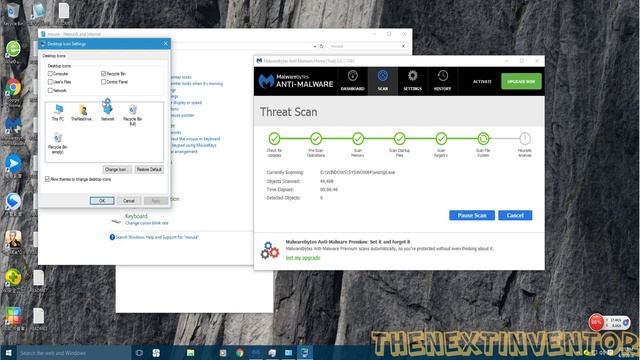Click the red percentage circle desktop widget

(596, 322)
